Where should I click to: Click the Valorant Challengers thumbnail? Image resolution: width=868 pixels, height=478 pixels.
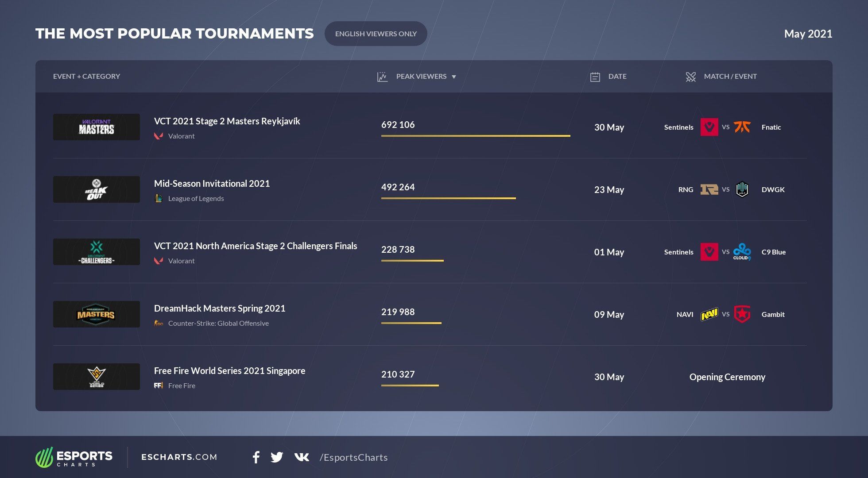(97, 252)
